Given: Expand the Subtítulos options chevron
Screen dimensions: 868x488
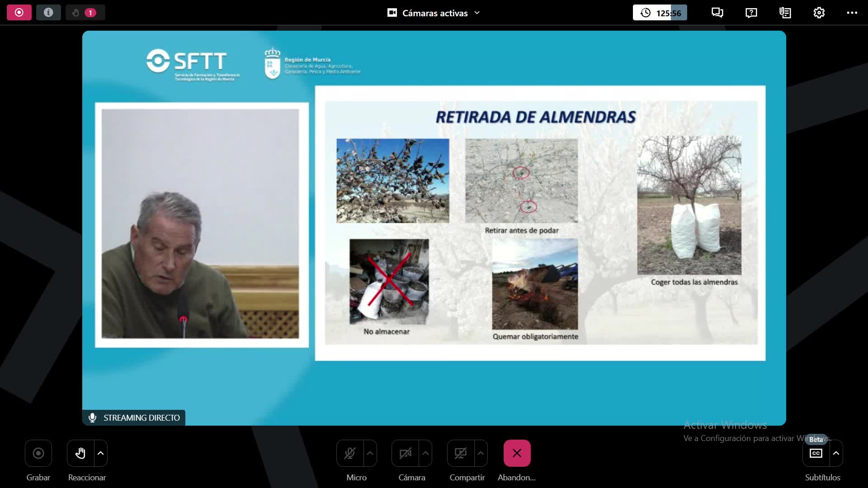Looking at the screenshot, I should (836, 453).
